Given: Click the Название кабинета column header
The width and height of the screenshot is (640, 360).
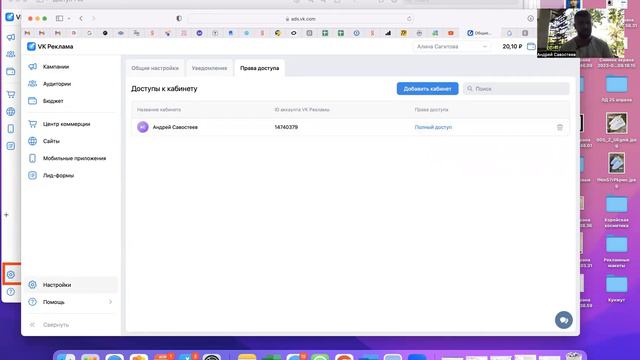Looking at the screenshot, I should (159, 110).
